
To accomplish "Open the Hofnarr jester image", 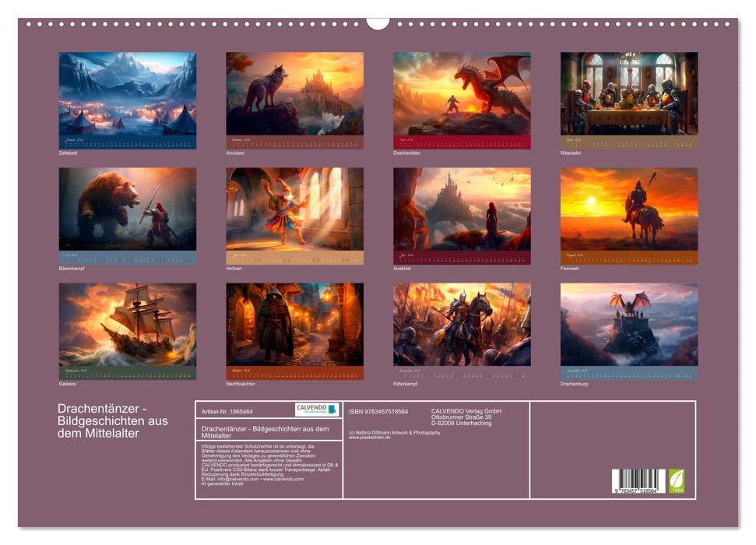I will 294,209.
